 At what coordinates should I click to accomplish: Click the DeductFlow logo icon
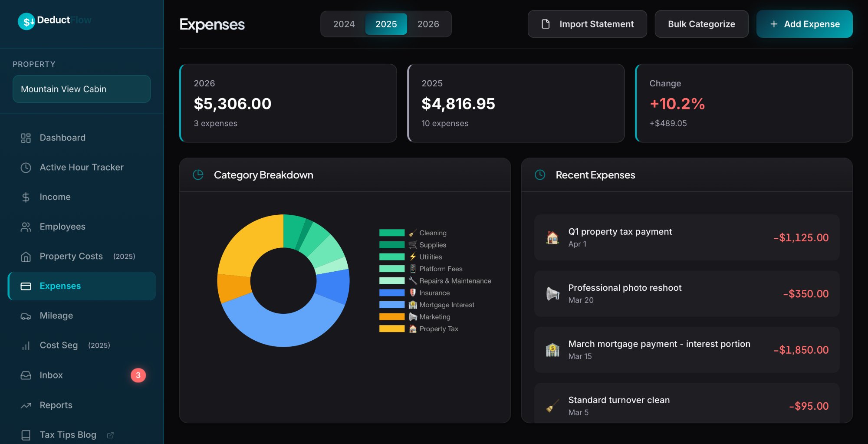[x=27, y=20]
